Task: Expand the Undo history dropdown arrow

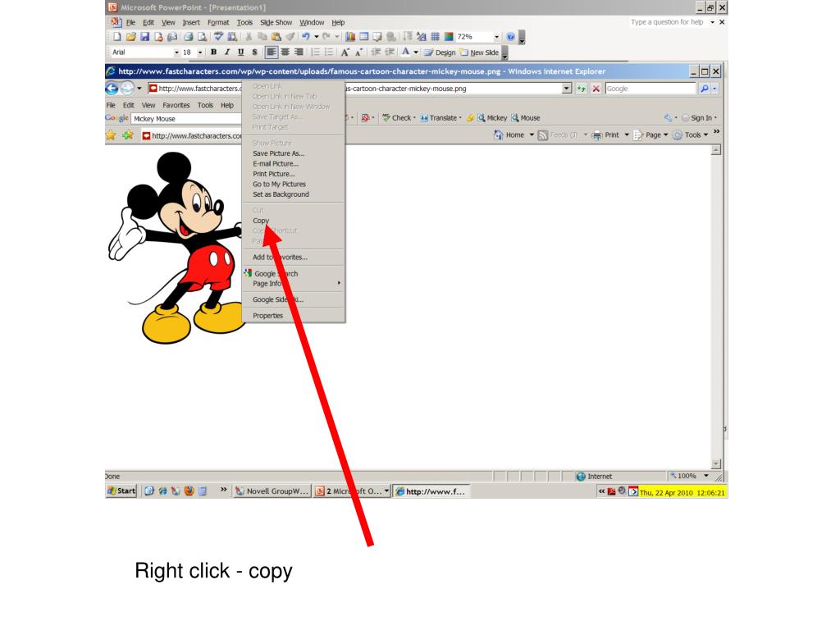Action: [x=316, y=36]
